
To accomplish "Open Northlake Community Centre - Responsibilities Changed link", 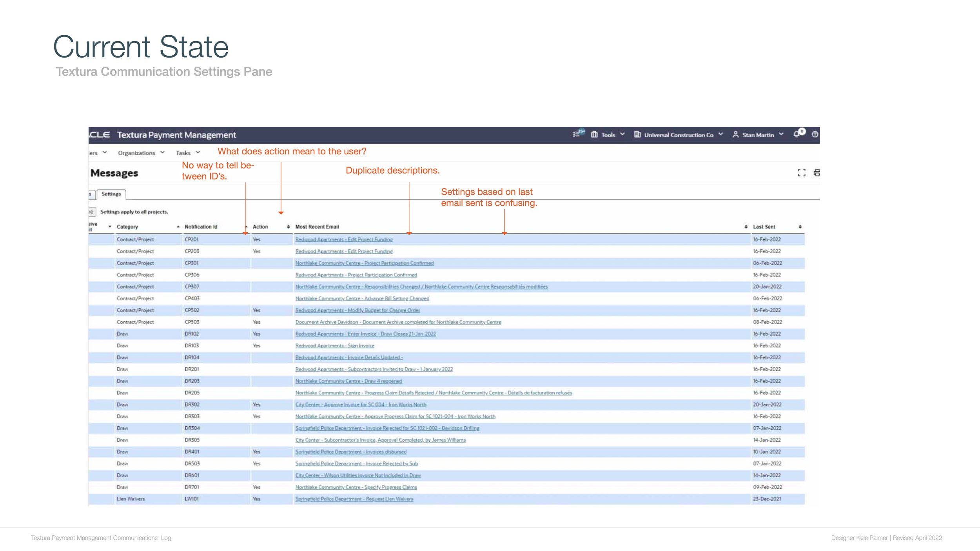I will click(x=421, y=286).
